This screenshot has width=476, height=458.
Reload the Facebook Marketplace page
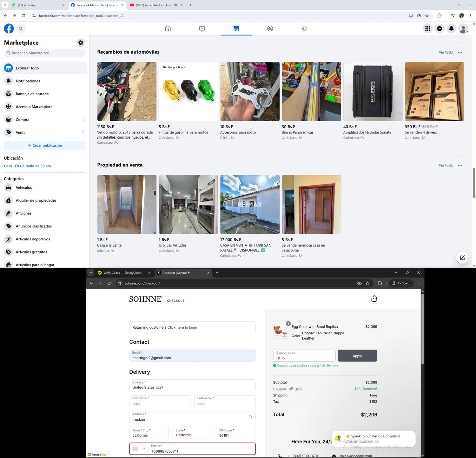pos(23,16)
